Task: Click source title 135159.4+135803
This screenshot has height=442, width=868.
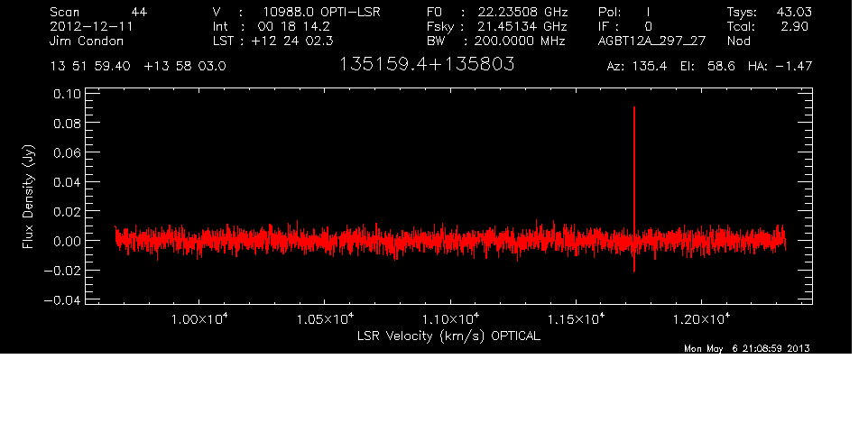Action: pos(426,64)
